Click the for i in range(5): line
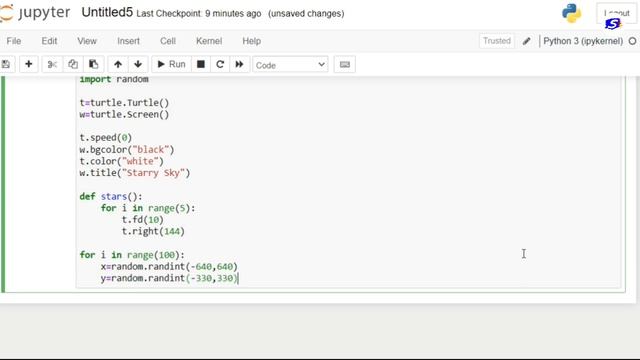The width and height of the screenshot is (640, 360). [148, 208]
